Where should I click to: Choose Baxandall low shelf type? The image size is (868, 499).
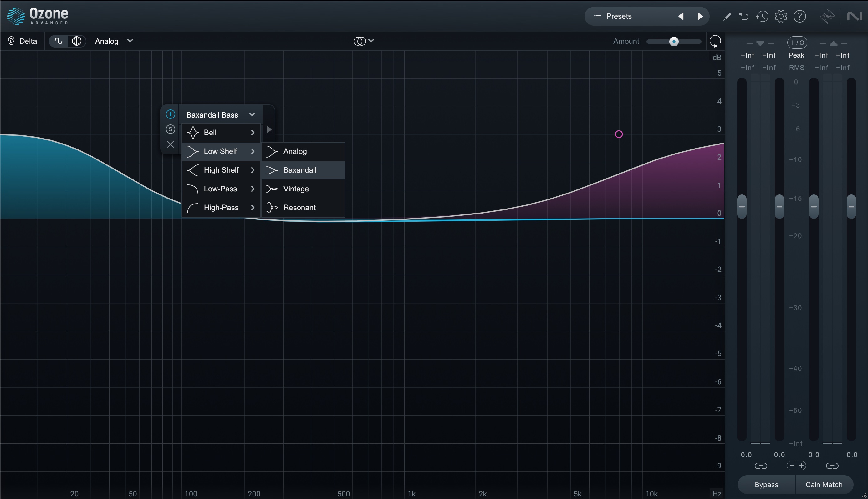(303, 170)
